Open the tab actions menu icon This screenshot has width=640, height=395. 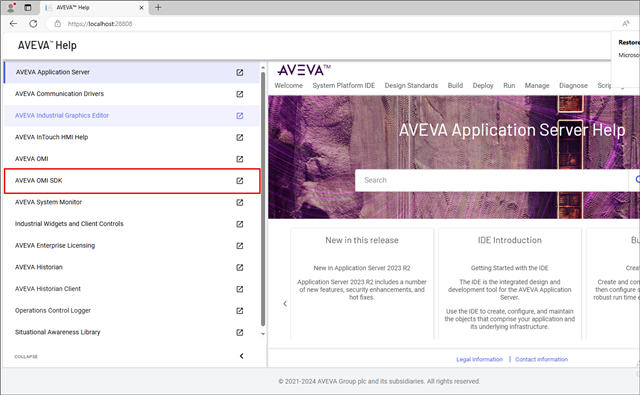pyautogui.click(x=28, y=7)
